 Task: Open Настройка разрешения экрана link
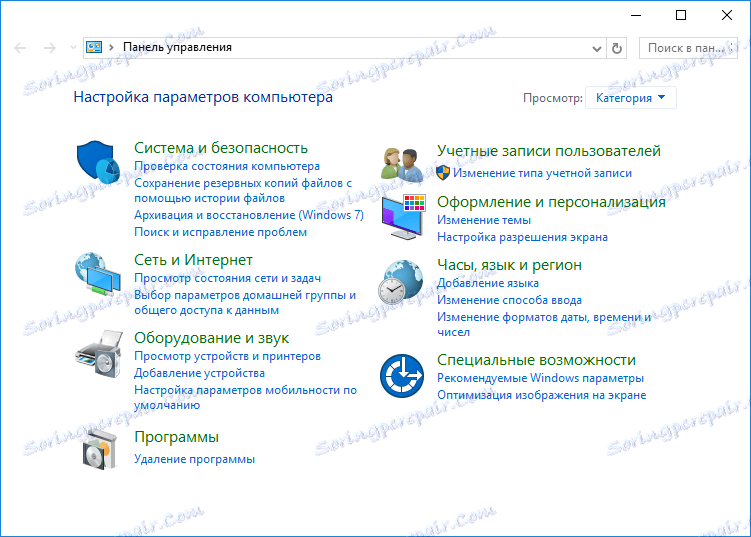coord(522,237)
